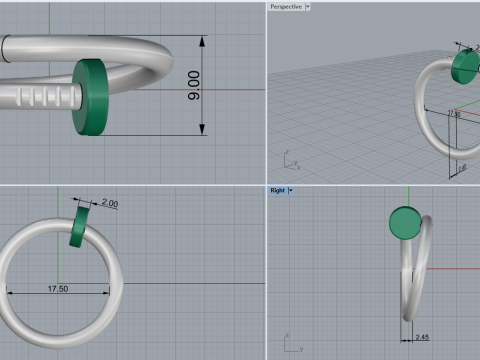Select the green head above the 17.50 ring
This screenshot has height=360, width=480.
click(79, 227)
